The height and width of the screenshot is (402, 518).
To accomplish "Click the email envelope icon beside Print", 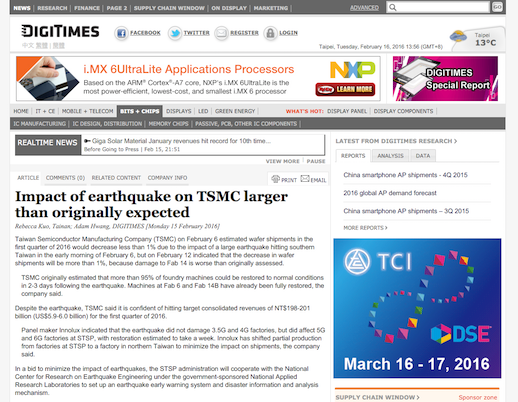I will coord(305,179).
